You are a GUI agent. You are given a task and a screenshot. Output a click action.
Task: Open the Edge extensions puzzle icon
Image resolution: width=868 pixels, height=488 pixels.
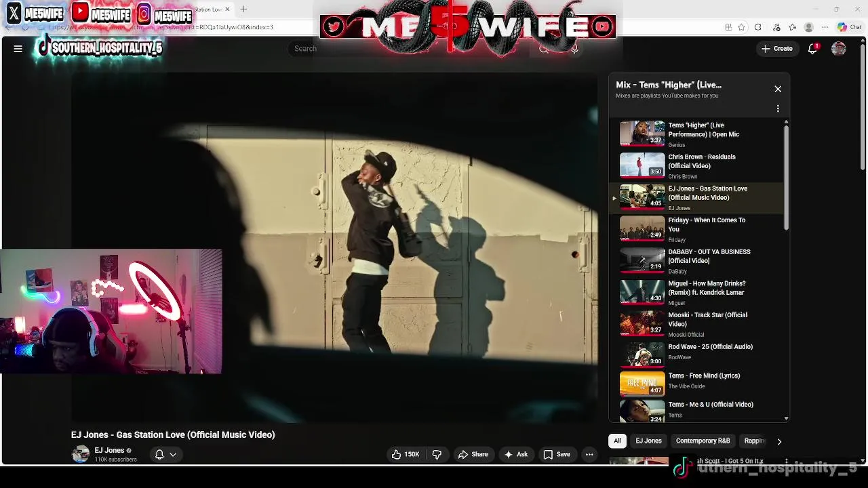pyautogui.click(x=758, y=27)
